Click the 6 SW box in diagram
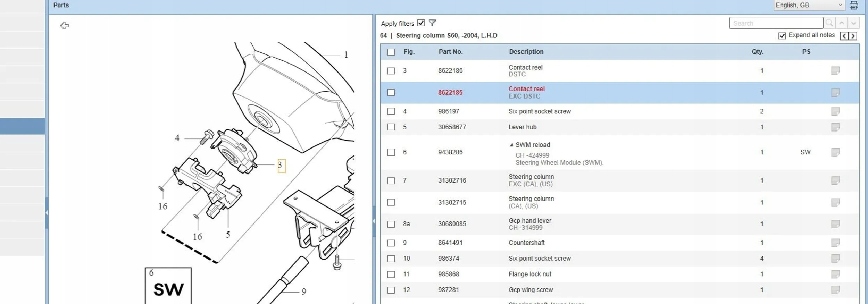 (x=168, y=286)
